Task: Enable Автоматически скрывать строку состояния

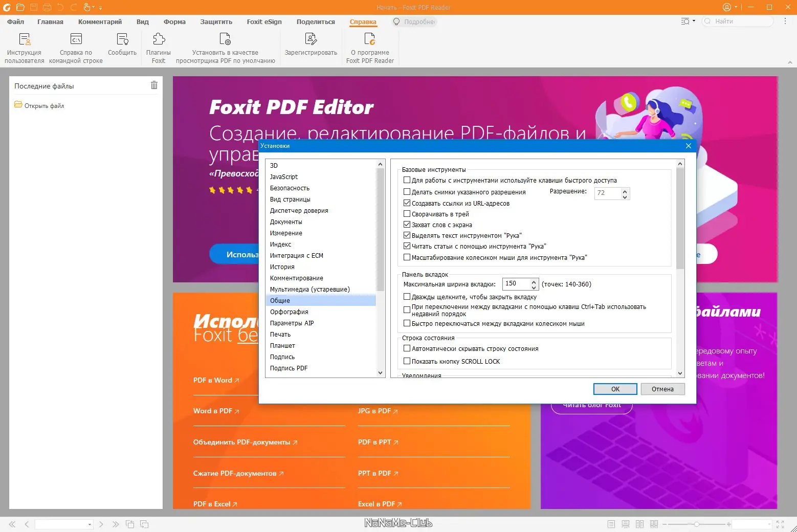Action: (x=407, y=348)
